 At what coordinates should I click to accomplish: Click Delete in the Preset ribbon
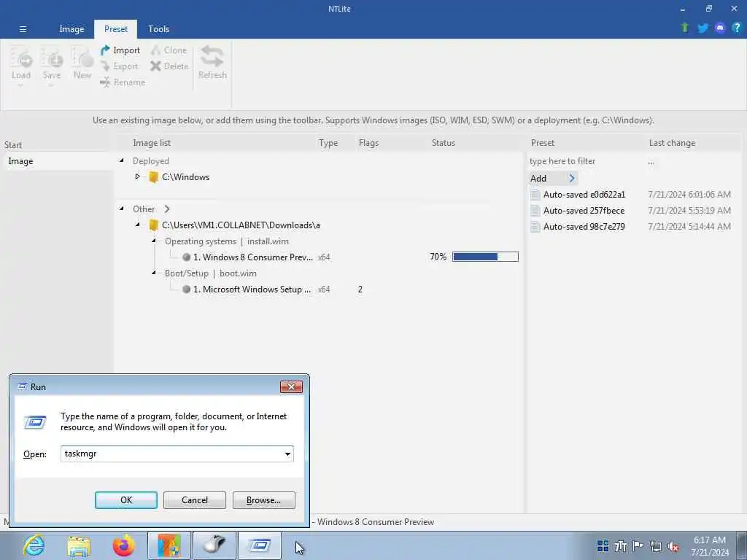169,66
